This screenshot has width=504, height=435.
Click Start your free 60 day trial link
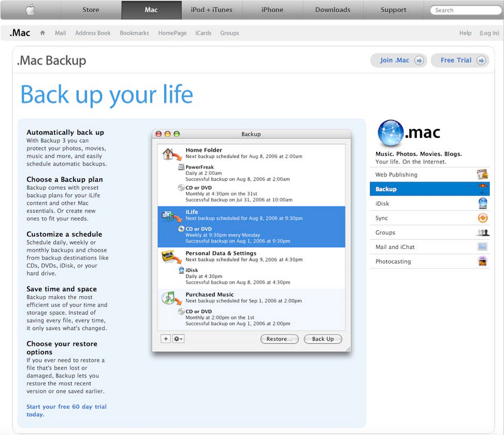click(x=66, y=410)
